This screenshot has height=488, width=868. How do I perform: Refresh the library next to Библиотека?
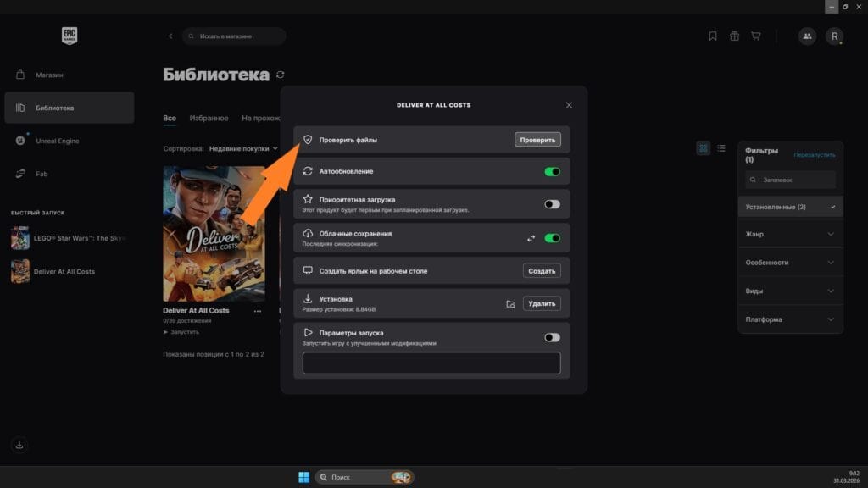[x=280, y=75]
